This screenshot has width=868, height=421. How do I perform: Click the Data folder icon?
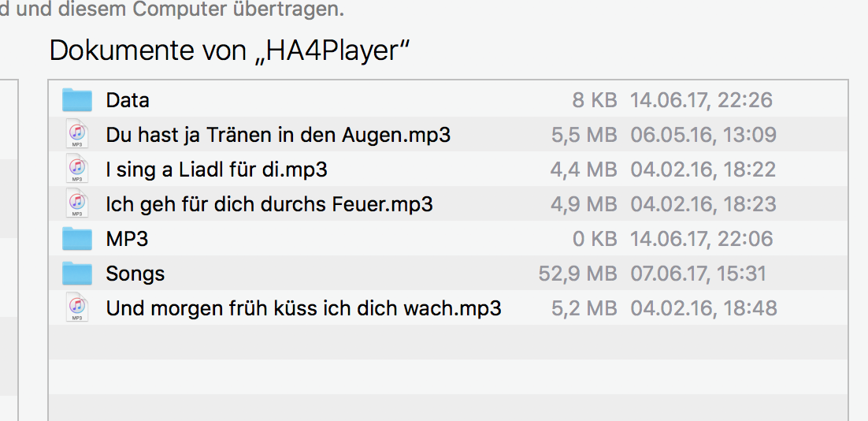[x=77, y=100]
